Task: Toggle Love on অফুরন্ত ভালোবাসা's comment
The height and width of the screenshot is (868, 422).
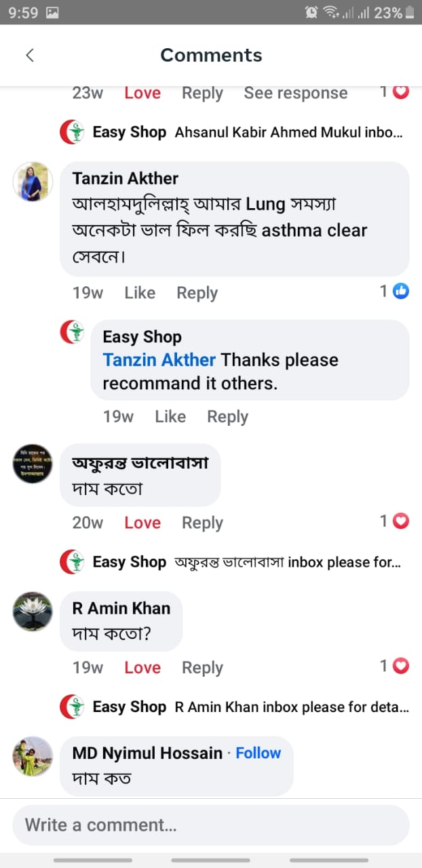Action: coord(142,523)
